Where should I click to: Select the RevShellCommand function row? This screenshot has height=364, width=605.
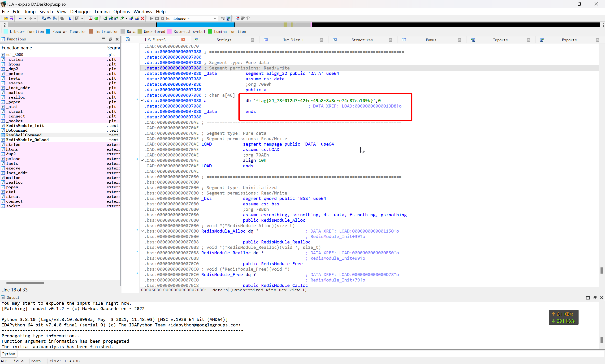pos(60,135)
